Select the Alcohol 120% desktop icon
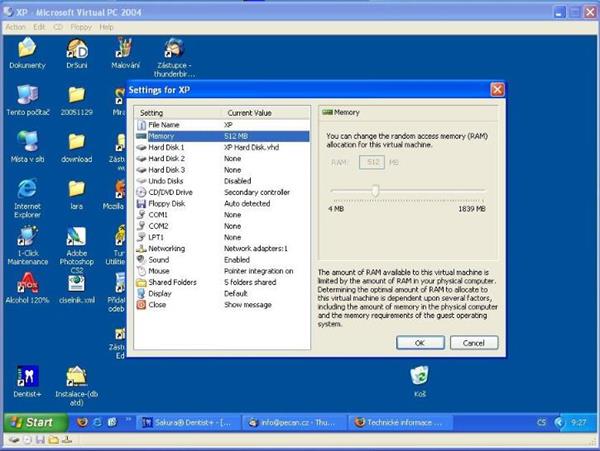600x451 pixels. pos(27,288)
